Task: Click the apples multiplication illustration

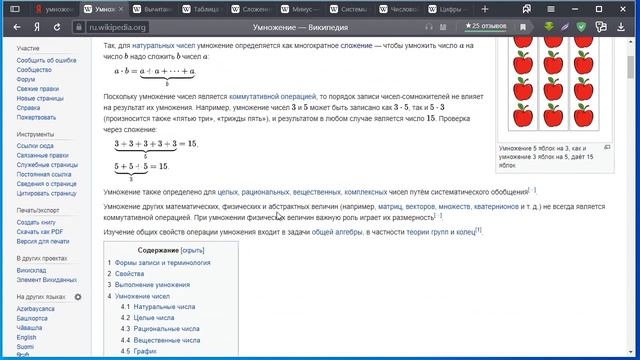Action: point(553,84)
